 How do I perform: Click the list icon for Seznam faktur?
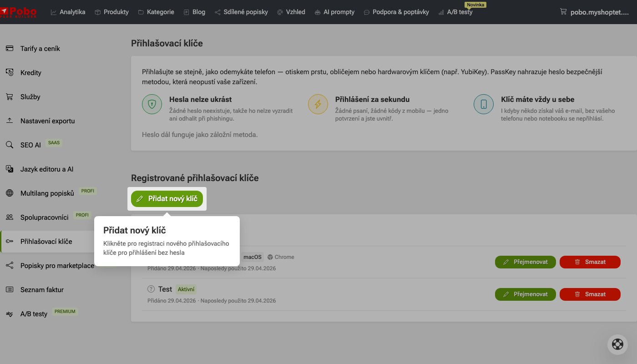10,289
